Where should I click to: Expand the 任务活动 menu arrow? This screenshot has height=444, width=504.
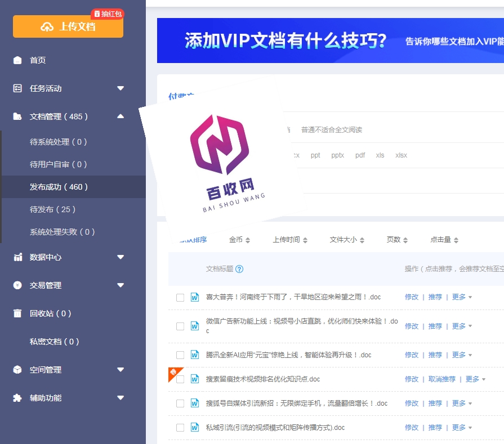(x=121, y=88)
